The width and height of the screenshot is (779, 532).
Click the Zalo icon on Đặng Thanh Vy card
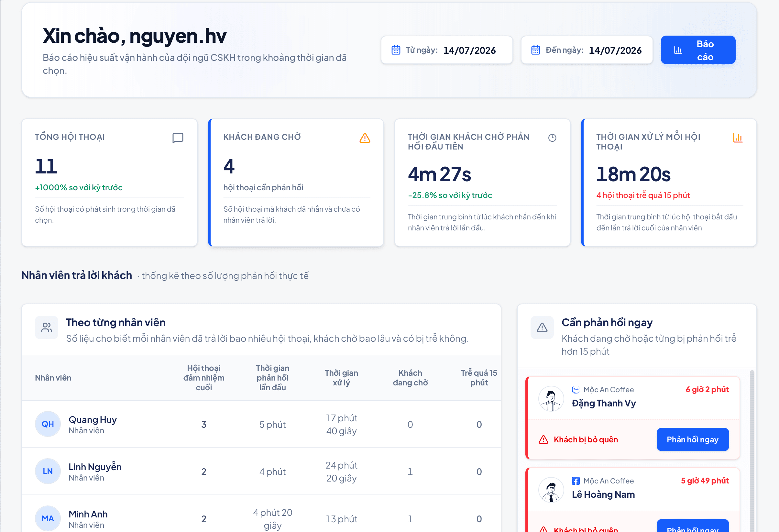(576, 390)
